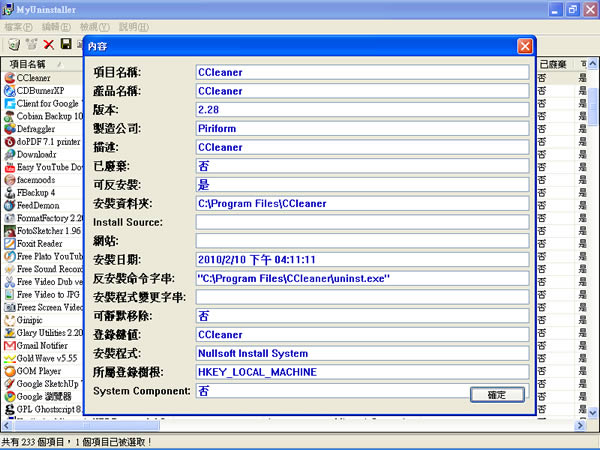Select the facemoods program icon
The width and height of the screenshot is (600, 450).
10,180
